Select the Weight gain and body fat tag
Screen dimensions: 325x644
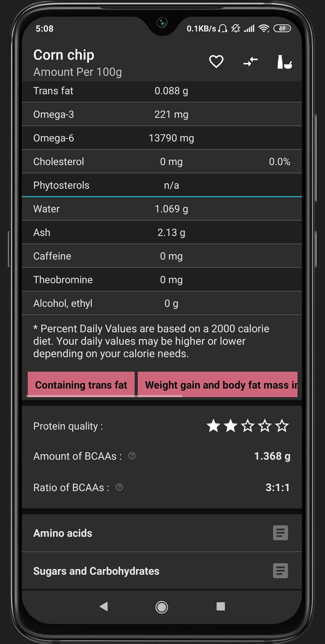218,385
